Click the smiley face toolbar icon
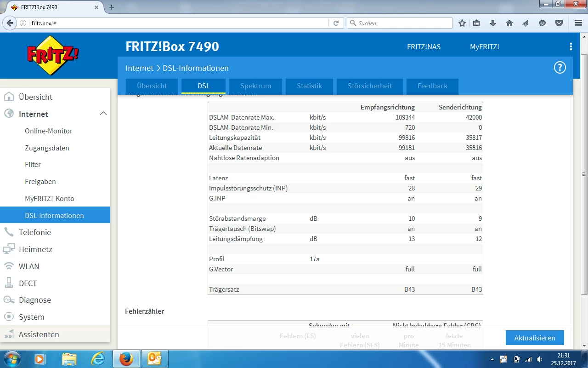The width and height of the screenshot is (588, 368). point(543,23)
